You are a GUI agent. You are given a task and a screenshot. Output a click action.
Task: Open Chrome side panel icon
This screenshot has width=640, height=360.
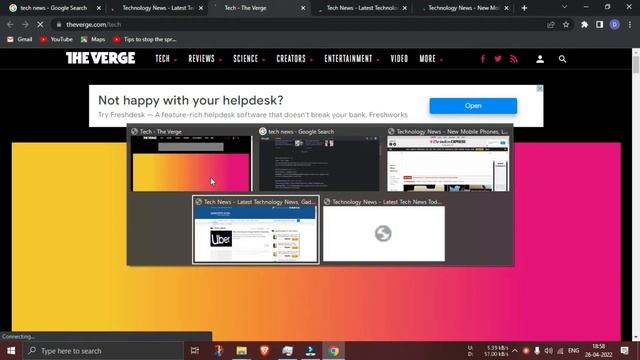coord(600,24)
